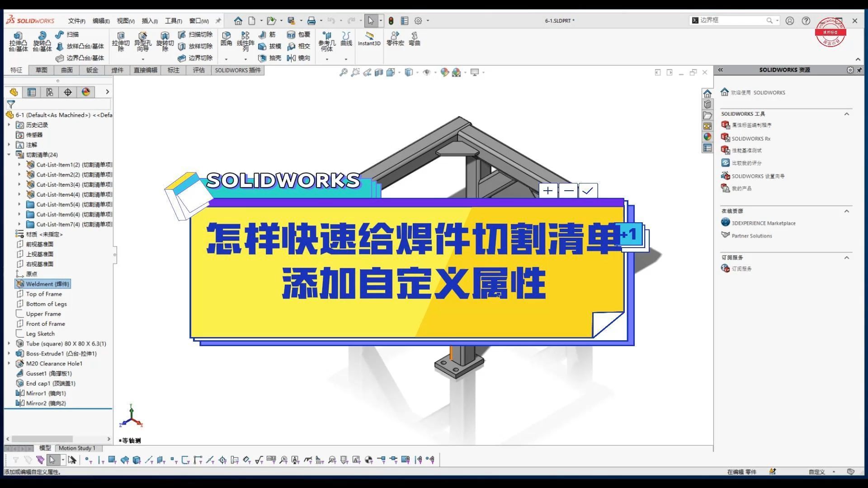Click the Rib tool (筋)
Image resolution: width=868 pixels, height=488 pixels.
click(x=267, y=34)
